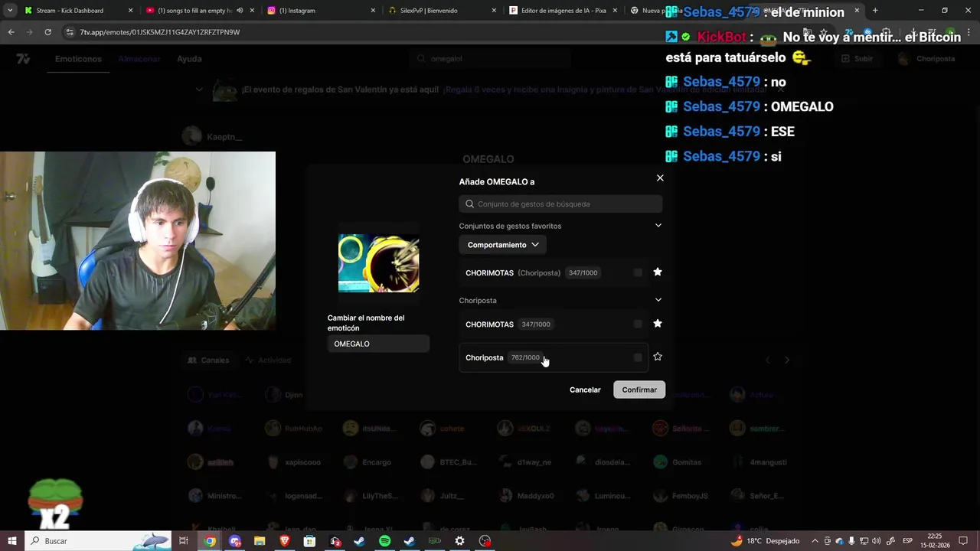Switch the ESP keyboard language indicator

(907, 541)
